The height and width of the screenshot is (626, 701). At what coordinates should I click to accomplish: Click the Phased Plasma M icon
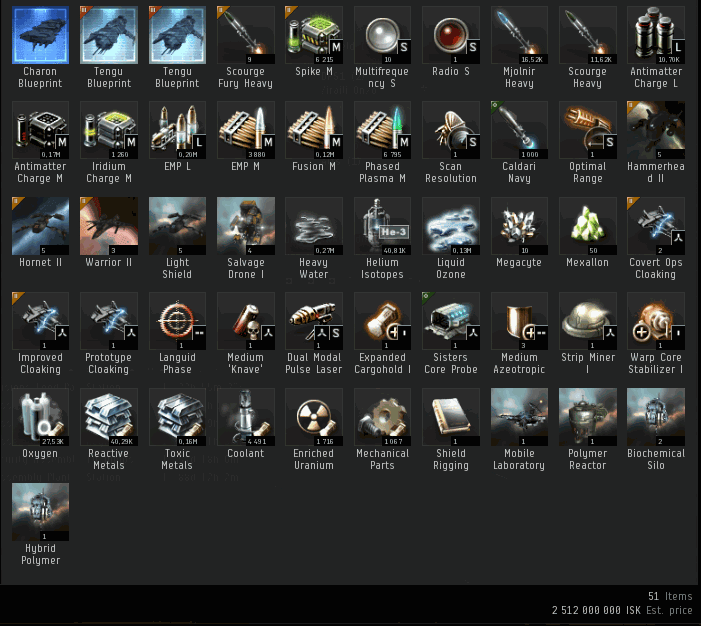pyautogui.click(x=382, y=130)
